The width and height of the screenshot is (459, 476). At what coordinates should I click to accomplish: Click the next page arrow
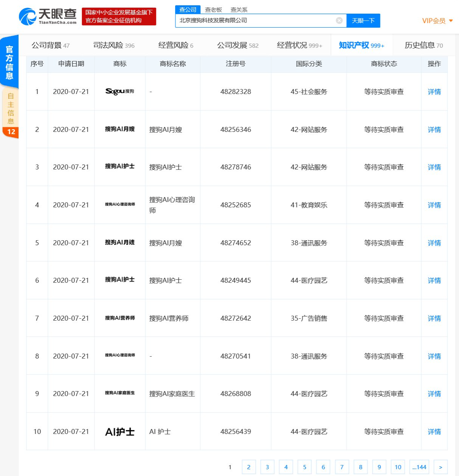440,467
